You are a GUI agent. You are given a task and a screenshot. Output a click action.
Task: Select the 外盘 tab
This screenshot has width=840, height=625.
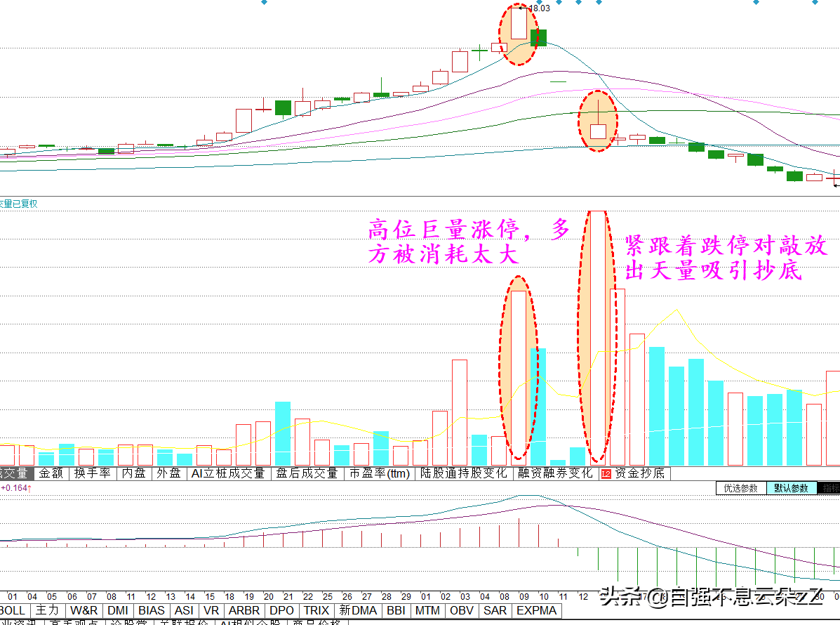pyautogui.click(x=168, y=473)
